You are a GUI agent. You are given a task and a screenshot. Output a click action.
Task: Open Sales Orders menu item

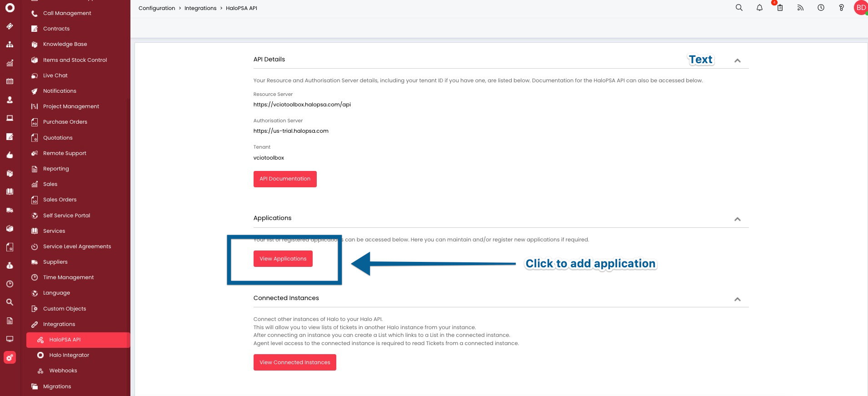[x=60, y=200]
